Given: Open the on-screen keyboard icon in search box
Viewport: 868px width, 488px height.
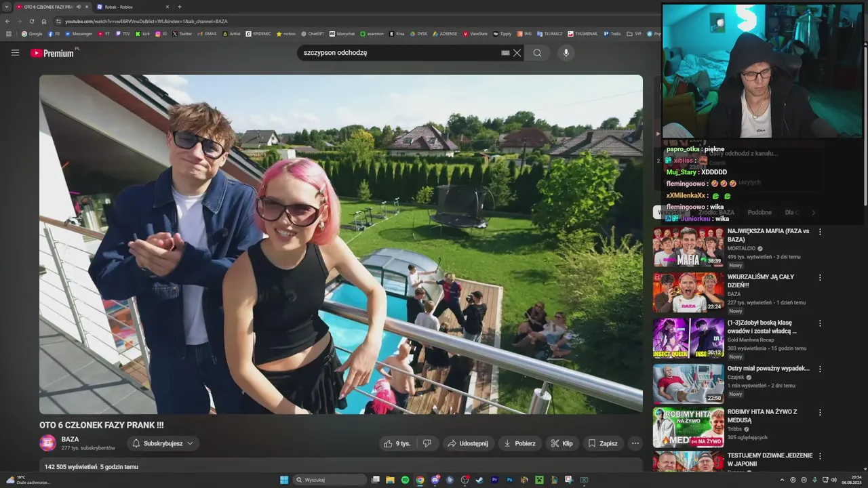Looking at the screenshot, I should pyautogui.click(x=505, y=53).
